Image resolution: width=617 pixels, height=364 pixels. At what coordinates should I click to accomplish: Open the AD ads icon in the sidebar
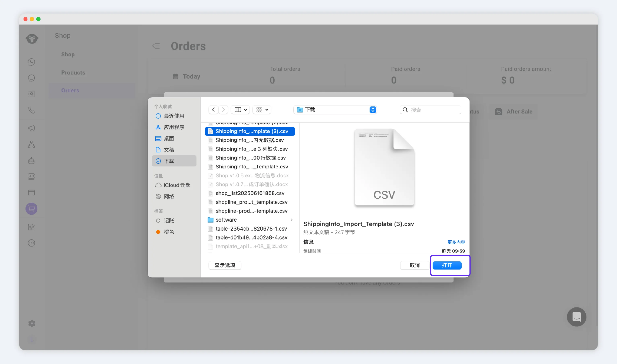31,176
